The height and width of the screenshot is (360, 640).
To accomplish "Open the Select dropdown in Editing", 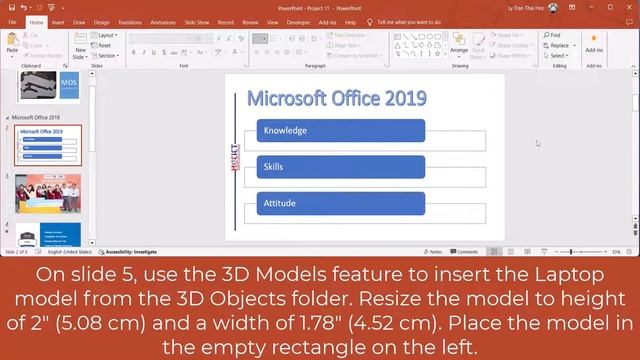I will (x=556, y=56).
